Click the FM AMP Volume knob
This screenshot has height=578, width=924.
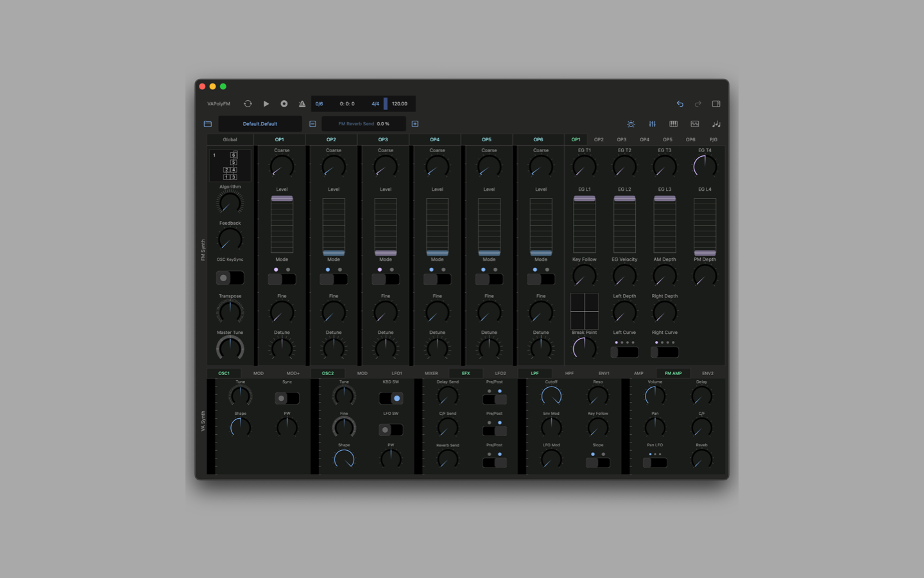pyautogui.click(x=655, y=396)
